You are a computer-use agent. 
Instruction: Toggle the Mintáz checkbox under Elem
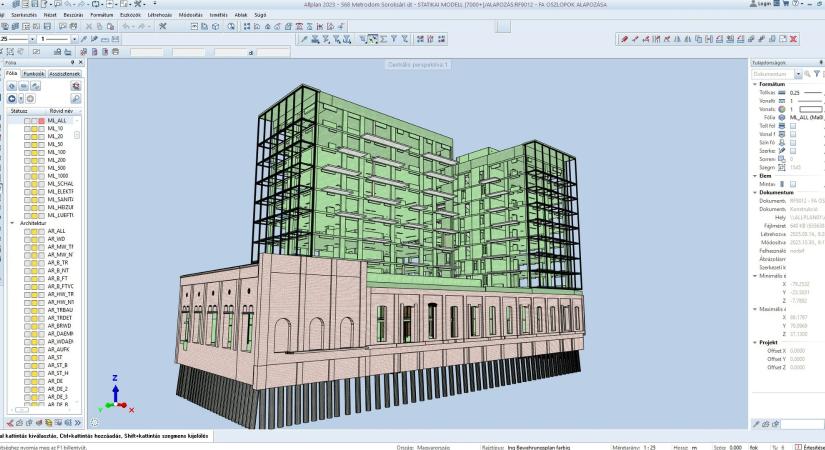click(793, 184)
